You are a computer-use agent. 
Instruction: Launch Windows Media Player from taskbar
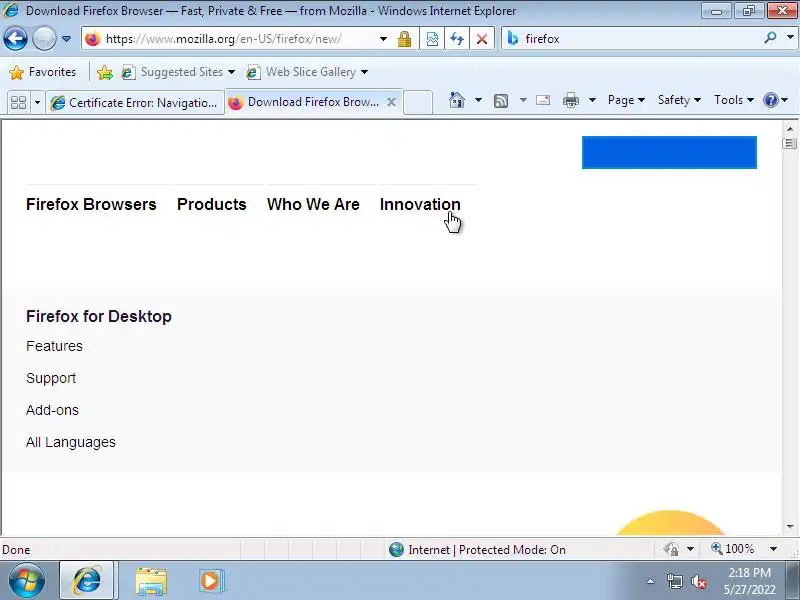tap(210, 581)
